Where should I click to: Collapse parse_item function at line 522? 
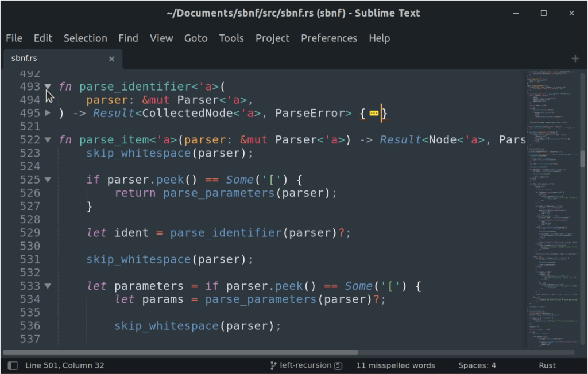coord(48,140)
